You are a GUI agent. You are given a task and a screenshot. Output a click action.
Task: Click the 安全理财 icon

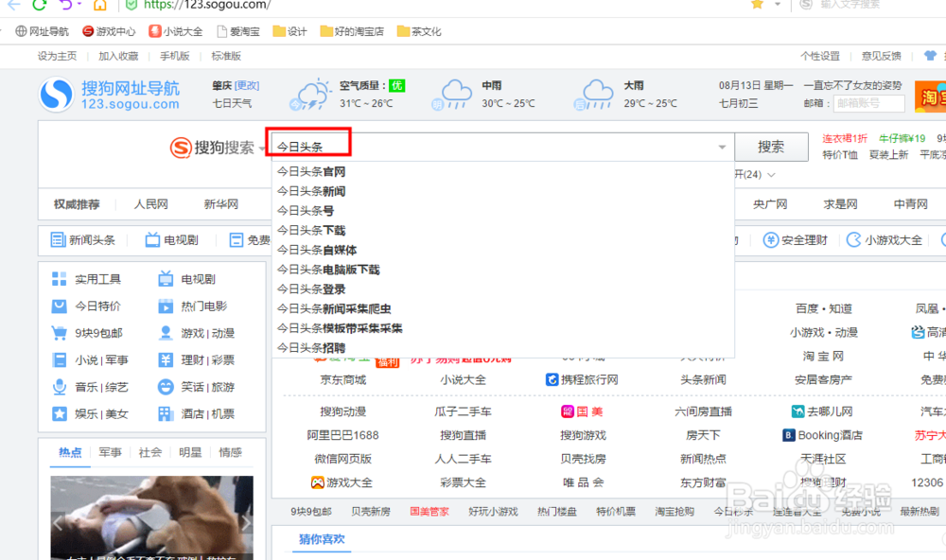pyautogui.click(x=770, y=240)
